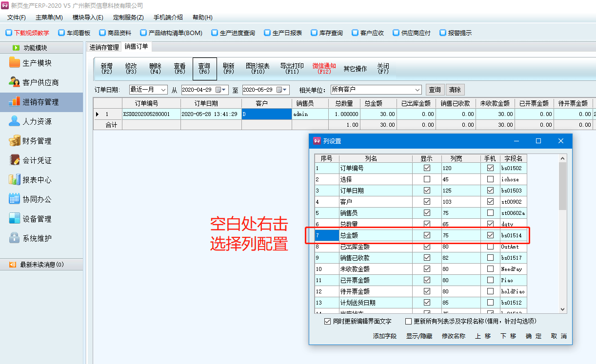
Task: Select the 客户供应商 sidebar icon
Action: click(15, 82)
